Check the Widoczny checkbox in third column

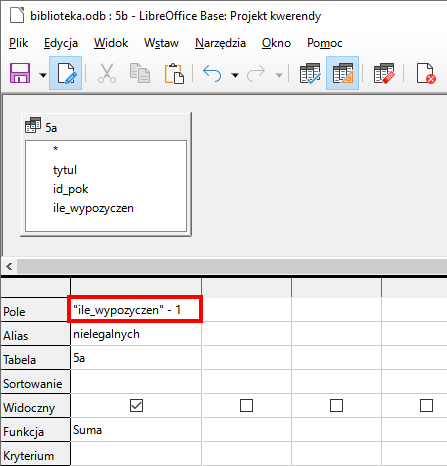[x=336, y=406]
